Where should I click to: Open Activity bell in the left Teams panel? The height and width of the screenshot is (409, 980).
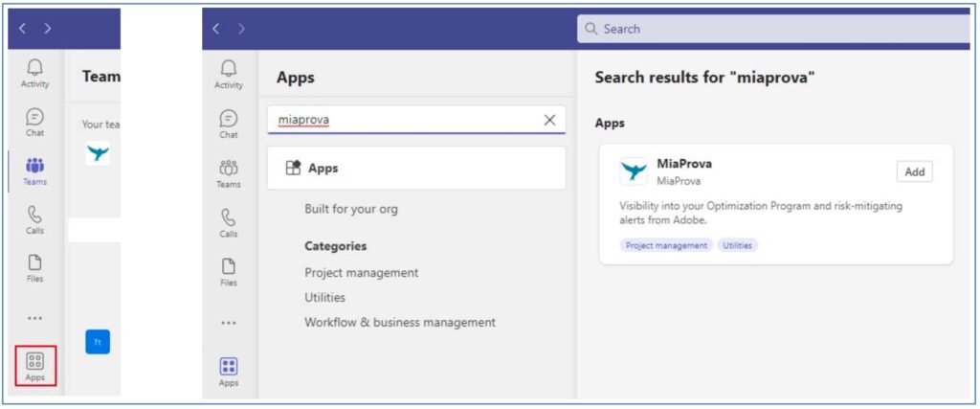click(x=35, y=73)
